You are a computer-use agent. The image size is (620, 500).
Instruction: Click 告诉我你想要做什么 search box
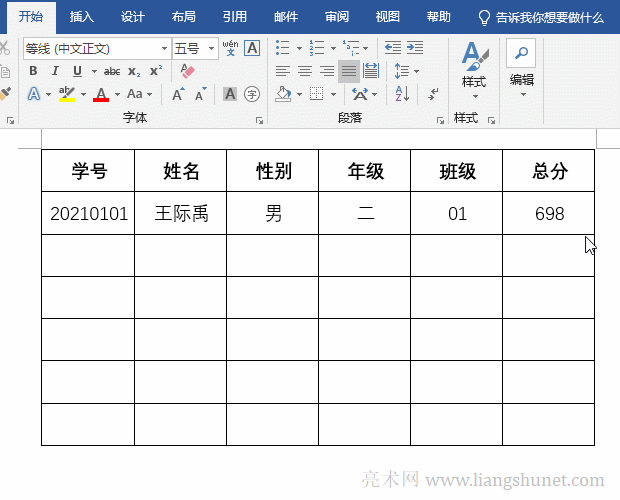click(550, 17)
